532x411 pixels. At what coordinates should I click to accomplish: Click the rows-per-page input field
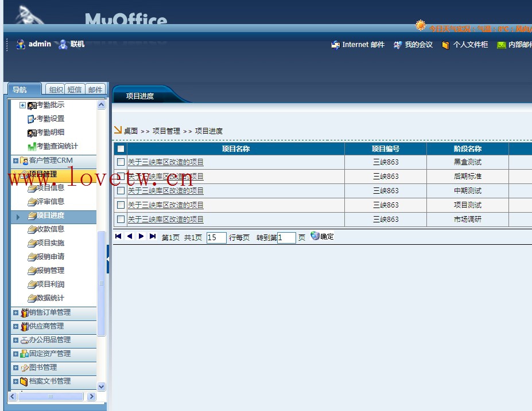[x=216, y=237]
